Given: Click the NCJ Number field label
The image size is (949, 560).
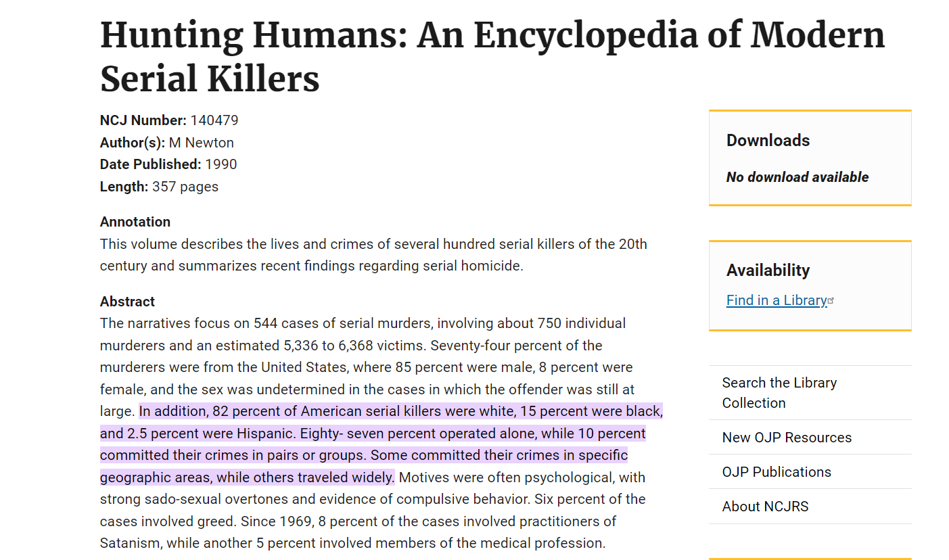Looking at the screenshot, I should coord(143,120).
